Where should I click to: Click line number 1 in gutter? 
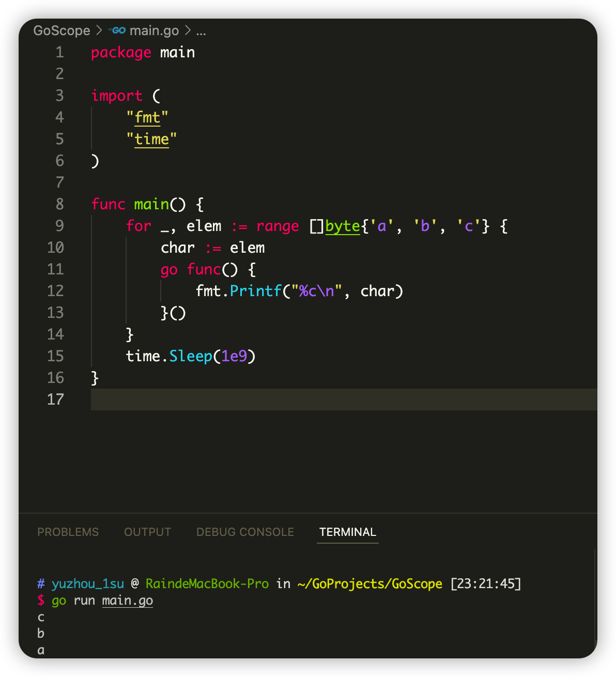tap(60, 52)
